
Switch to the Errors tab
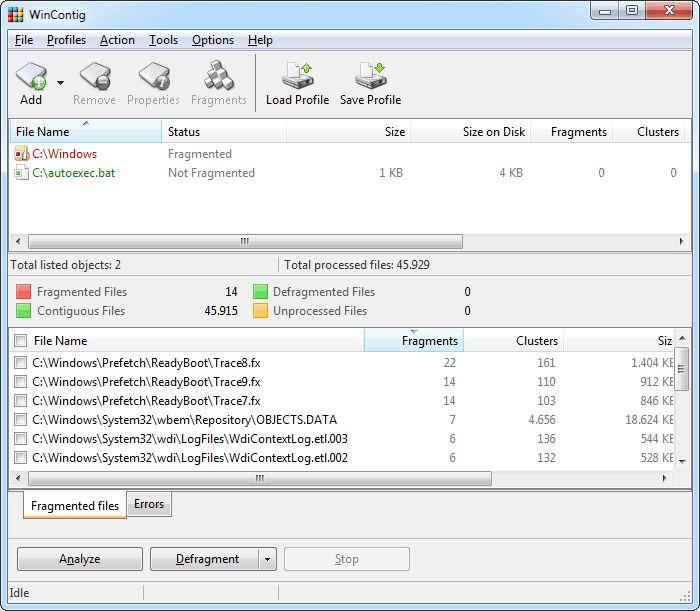click(x=149, y=504)
